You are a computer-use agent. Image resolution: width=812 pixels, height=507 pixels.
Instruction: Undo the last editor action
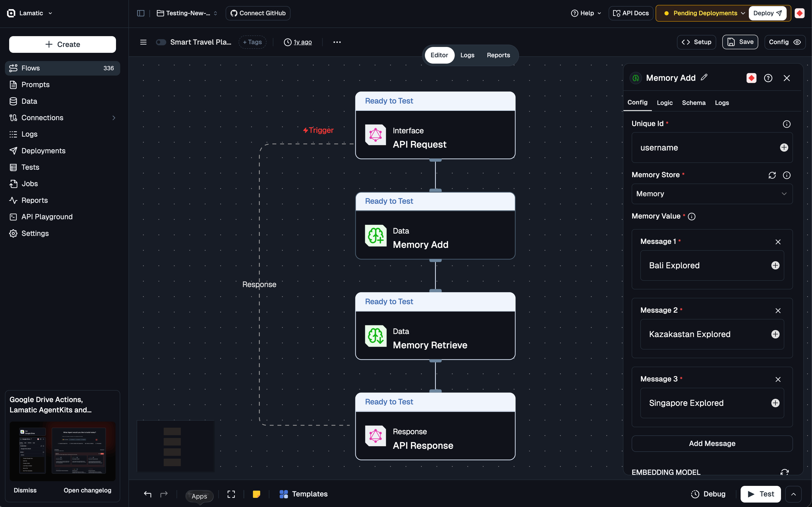pyautogui.click(x=147, y=494)
